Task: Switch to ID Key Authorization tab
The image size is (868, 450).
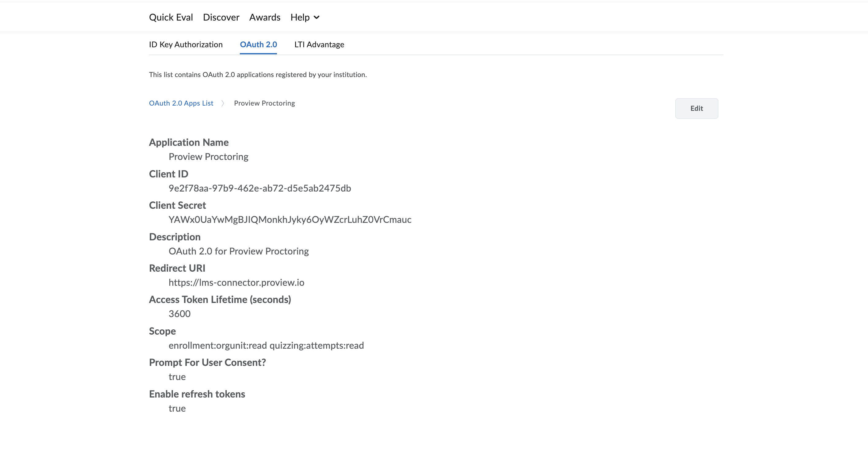Action: pos(186,45)
